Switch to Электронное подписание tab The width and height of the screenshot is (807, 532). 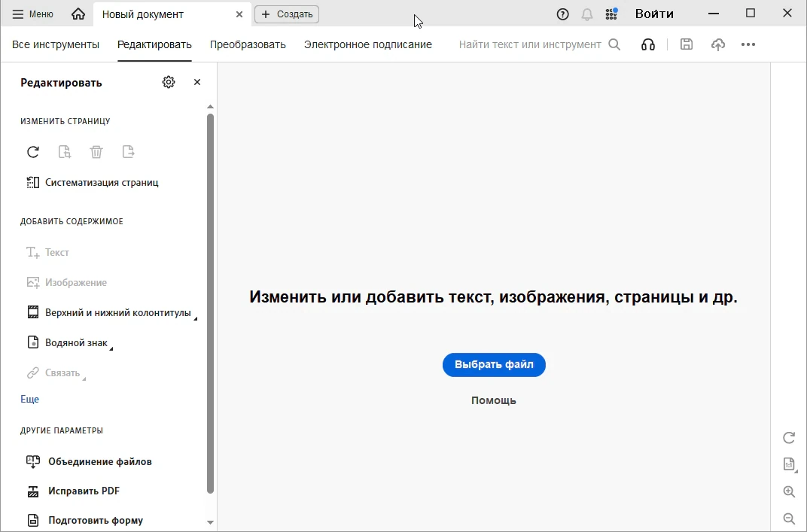[x=368, y=44]
